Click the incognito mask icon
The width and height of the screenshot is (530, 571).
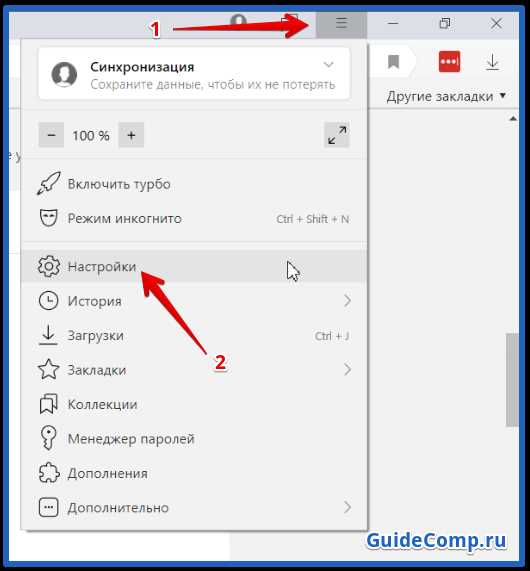coord(48,218)
